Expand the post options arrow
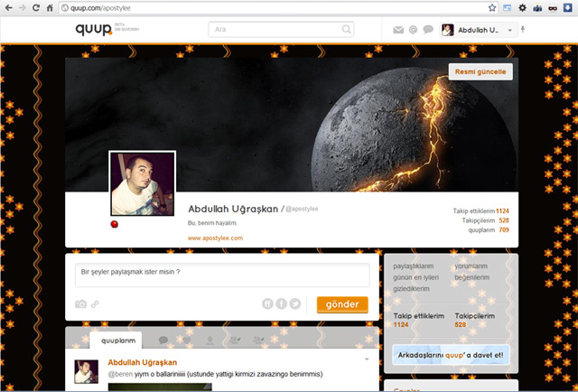578x392 pixels. coord(366,359)
